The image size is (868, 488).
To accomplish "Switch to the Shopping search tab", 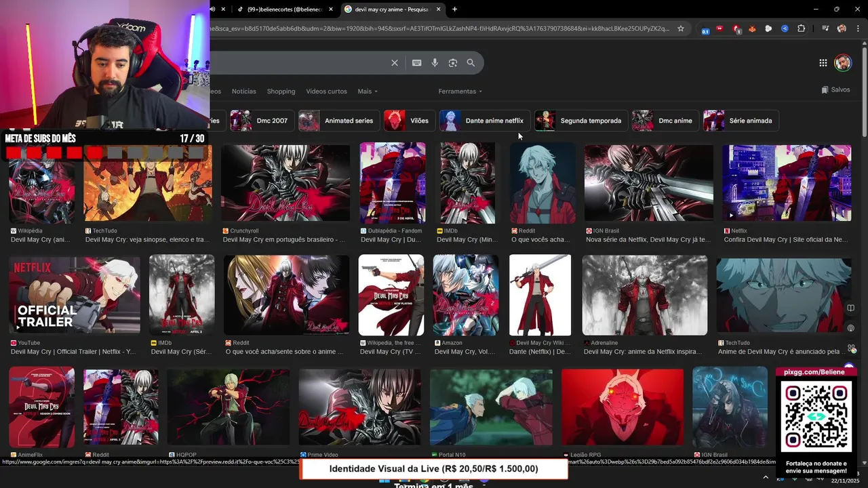I will pyautogui.click(x=281, y=91).
